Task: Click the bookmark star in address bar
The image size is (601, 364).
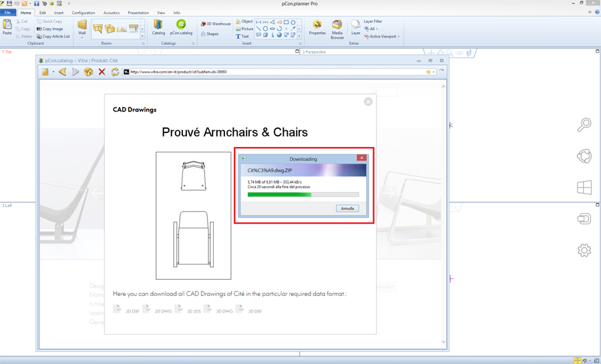Action: point(428,71)
